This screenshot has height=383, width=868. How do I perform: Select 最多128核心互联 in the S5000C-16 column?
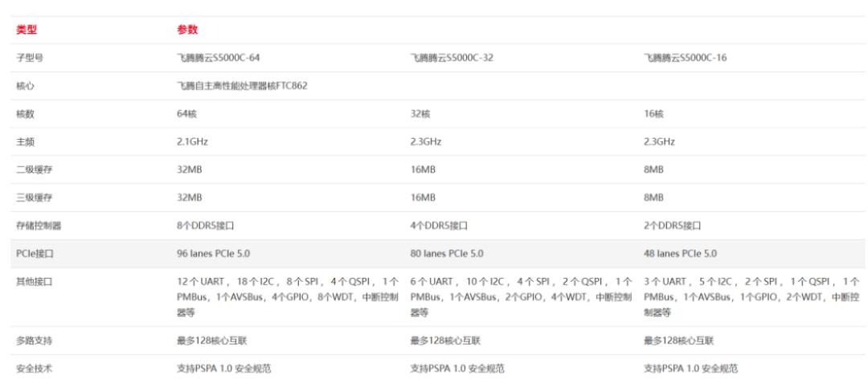[x=679, y=341]
